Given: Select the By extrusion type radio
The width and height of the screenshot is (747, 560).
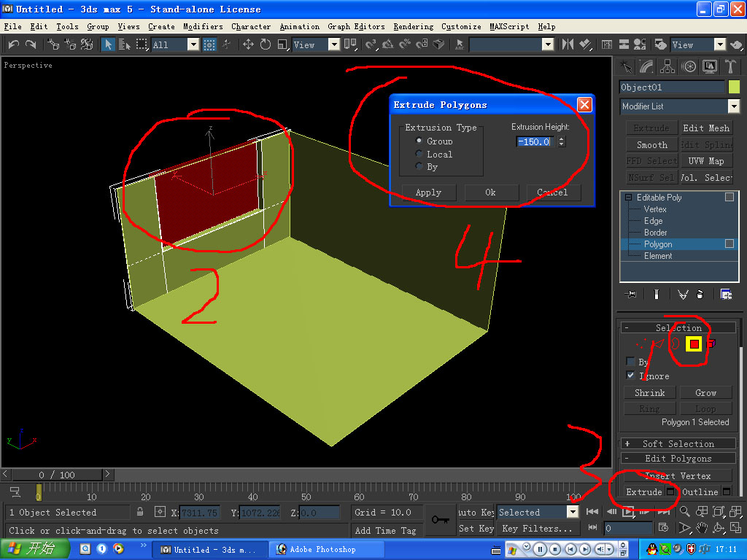Looking at the screenshot, I should [x=419, y=166].
